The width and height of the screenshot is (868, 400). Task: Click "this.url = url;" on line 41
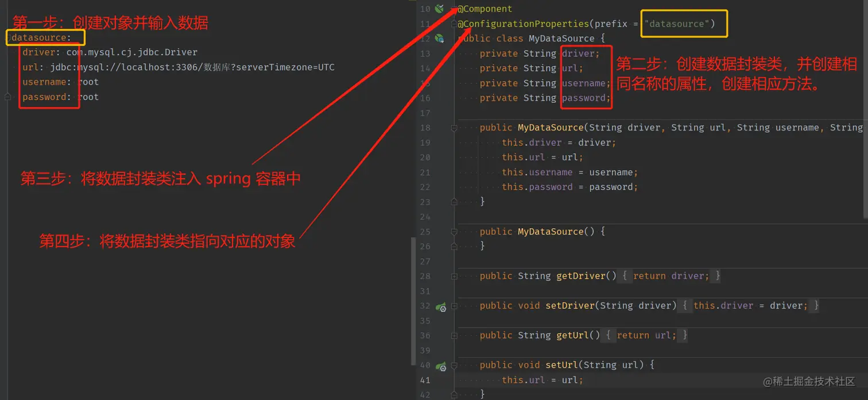542,380
